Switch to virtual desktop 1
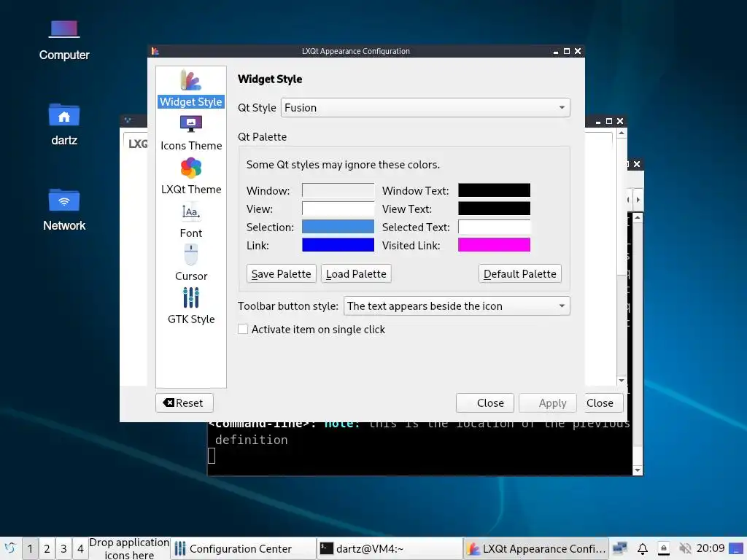Image resolution: width=747 pixels, height=560 pixels. coord(30,548)
